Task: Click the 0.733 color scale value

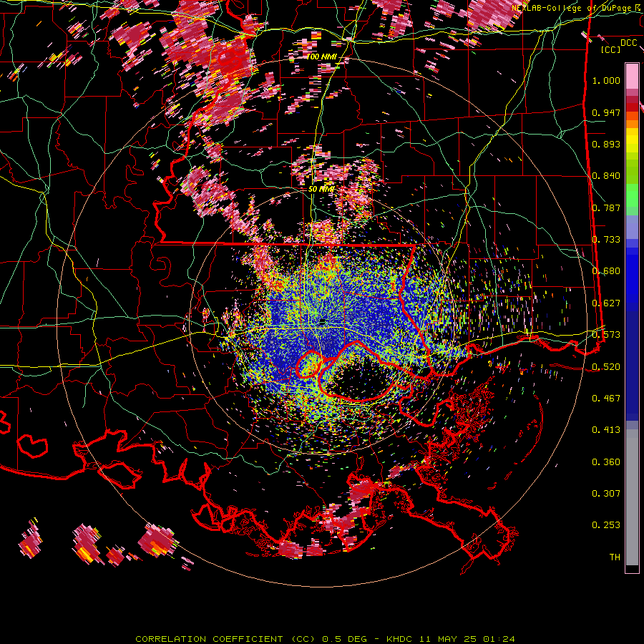Action: tap(606, 240)
